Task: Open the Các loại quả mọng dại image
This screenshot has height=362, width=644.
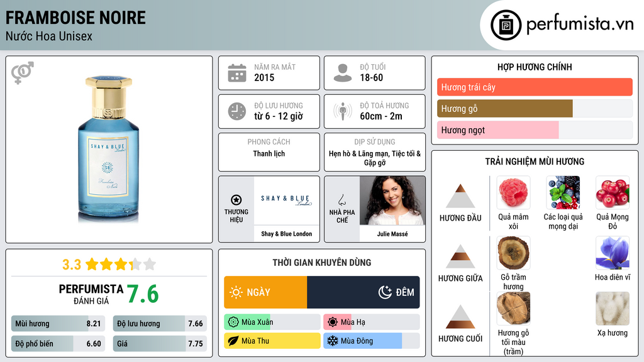Action: (563, 192)
